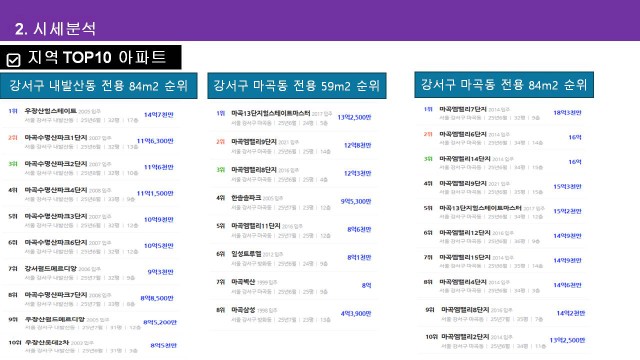
Task: Click the 8억6천만 price
Action: 359,229
